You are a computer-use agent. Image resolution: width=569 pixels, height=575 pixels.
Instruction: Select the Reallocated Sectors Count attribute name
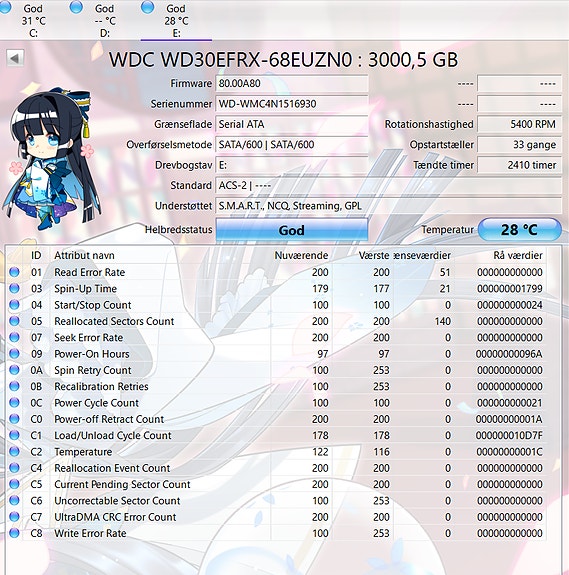pyautogui.click(x=114, y=321)
